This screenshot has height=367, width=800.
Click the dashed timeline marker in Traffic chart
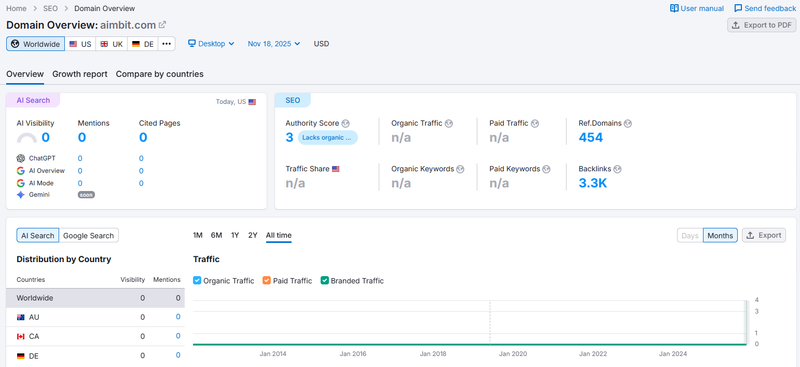490,323
